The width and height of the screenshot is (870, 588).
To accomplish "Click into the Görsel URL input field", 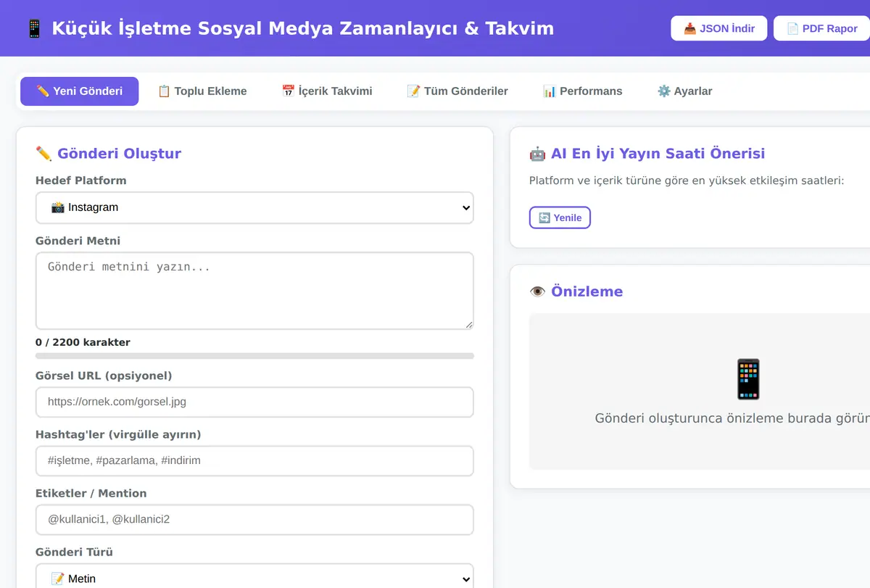I will [254, 402].
